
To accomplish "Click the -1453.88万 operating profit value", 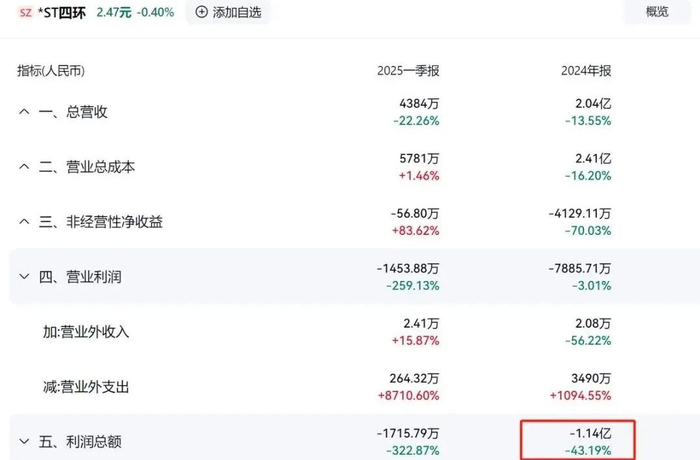I will point(408,268).
